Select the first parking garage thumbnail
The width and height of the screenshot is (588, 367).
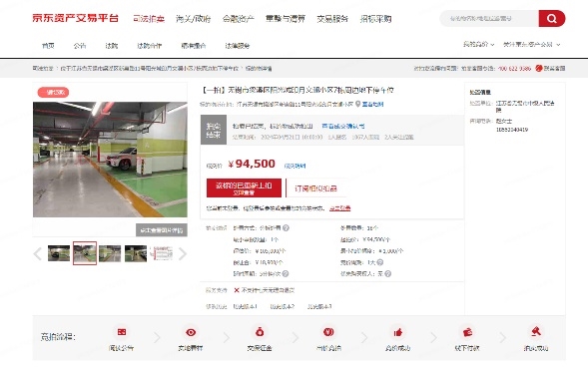click(59, 253)
